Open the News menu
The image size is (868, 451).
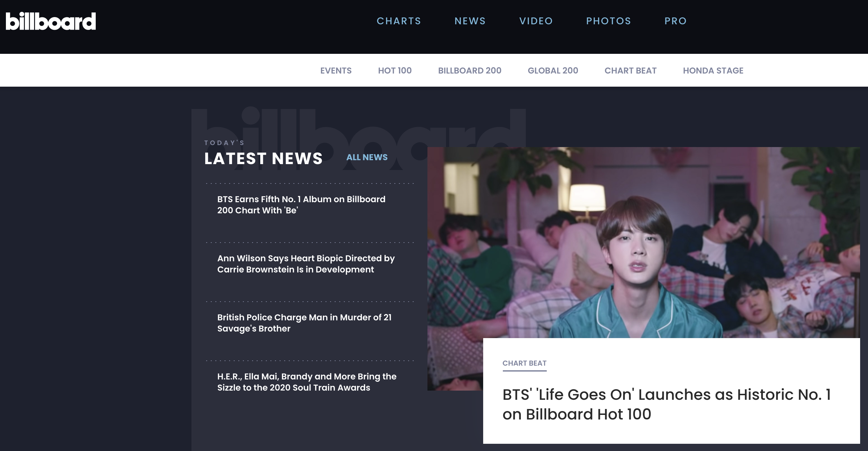coord(470,21)
